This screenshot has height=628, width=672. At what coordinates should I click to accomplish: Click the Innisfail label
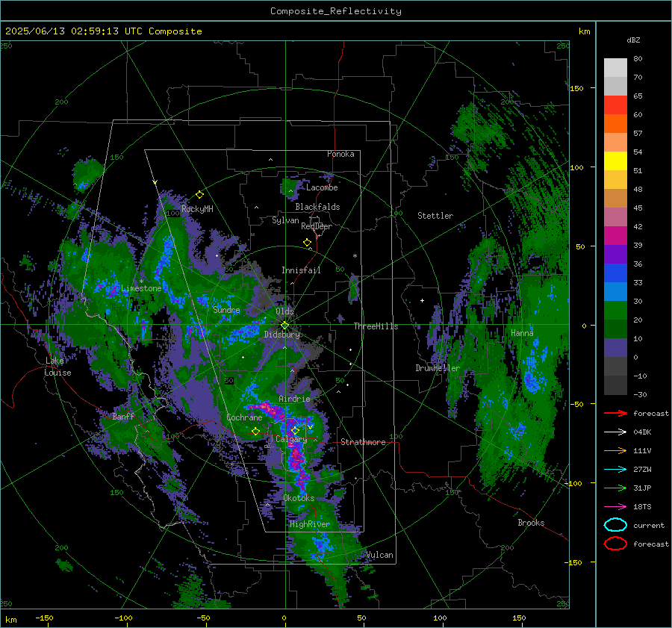point(301,270)
